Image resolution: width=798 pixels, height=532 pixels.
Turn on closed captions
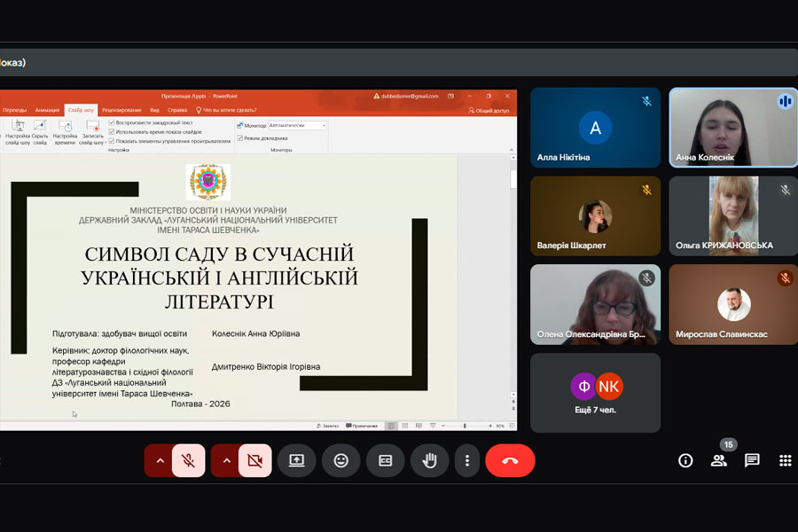coord(385,460)
